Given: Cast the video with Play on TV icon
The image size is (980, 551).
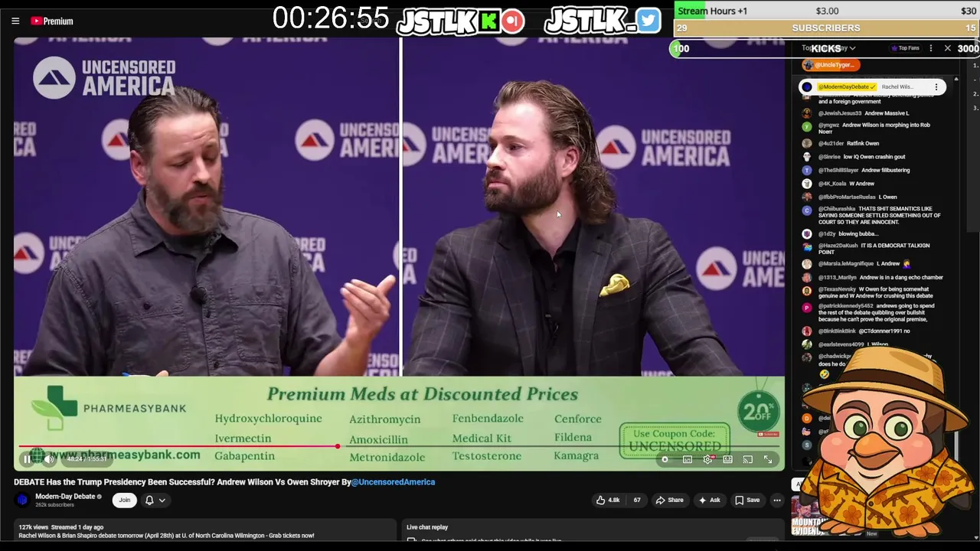Looking at the screenshot, I should coord(747,459).
